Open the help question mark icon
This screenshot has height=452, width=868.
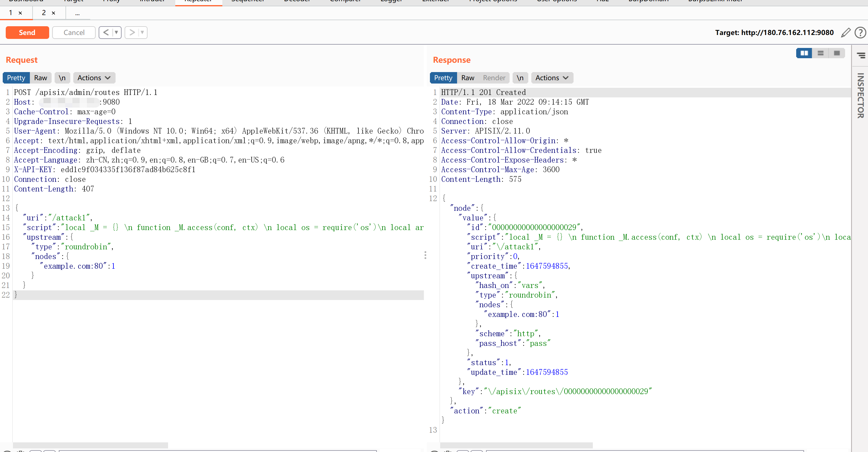(860, 32)
